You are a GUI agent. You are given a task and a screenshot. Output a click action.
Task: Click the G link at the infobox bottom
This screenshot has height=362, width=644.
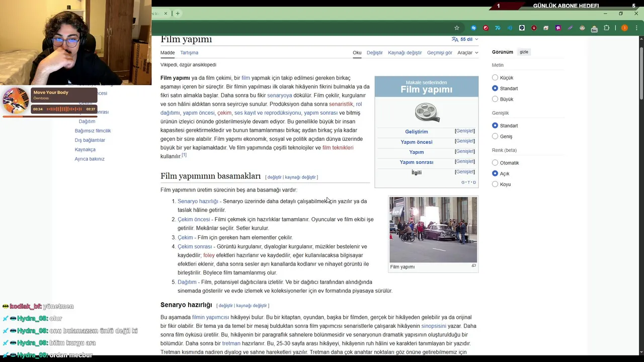(x=463, y=183)
